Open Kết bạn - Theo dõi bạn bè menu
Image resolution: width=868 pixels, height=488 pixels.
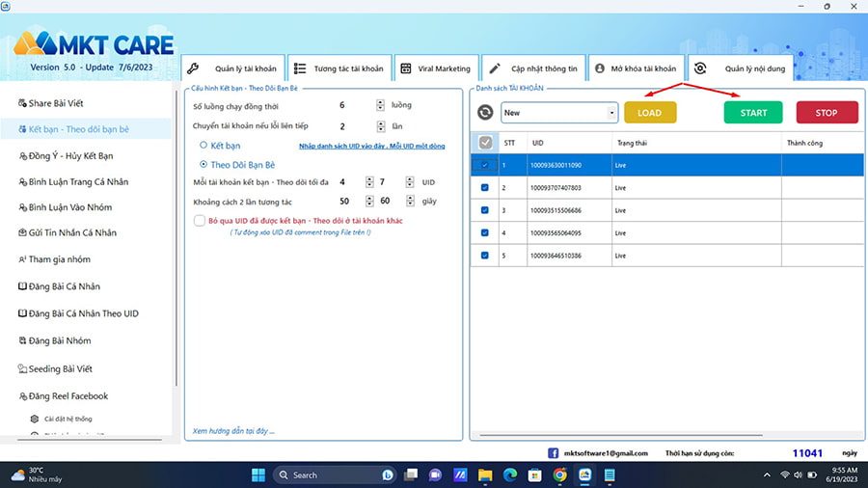(x=87, y=129)
